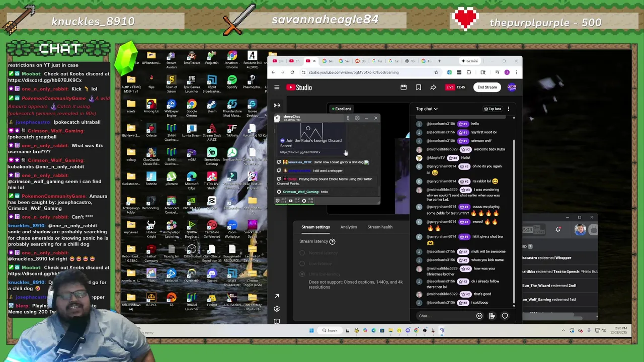The width and height of the screenshot is (644, 362).
Task: Open sheepChat settings gear
Action: click(357, 118)
